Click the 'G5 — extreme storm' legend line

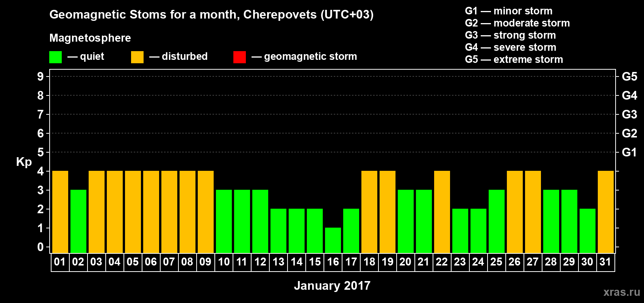click(514, 59)
